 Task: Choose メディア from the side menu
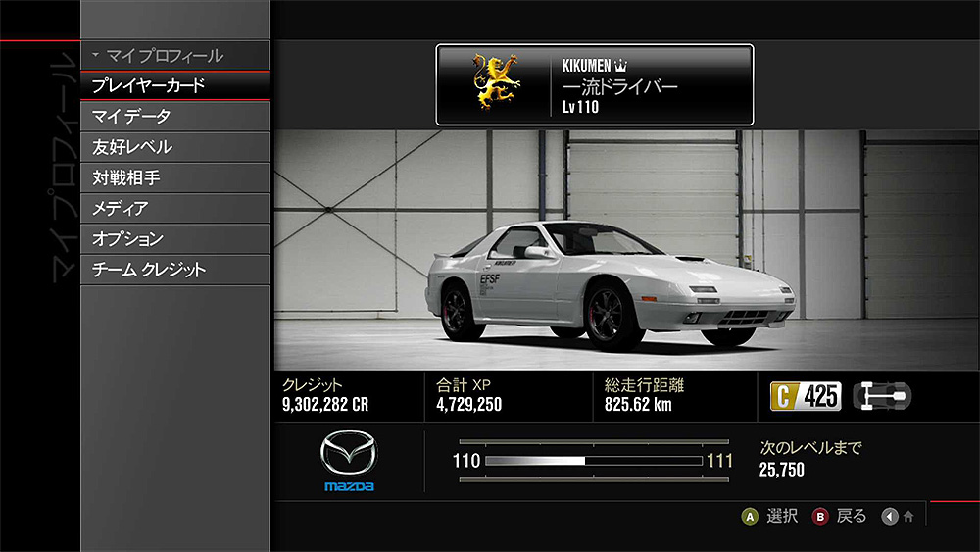[175, 208]
